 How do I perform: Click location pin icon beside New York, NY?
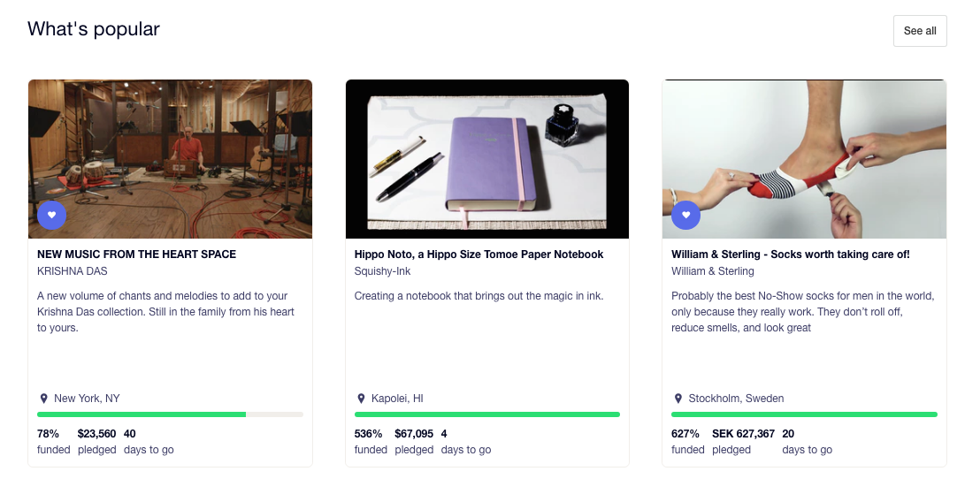(x=43, y=399)
